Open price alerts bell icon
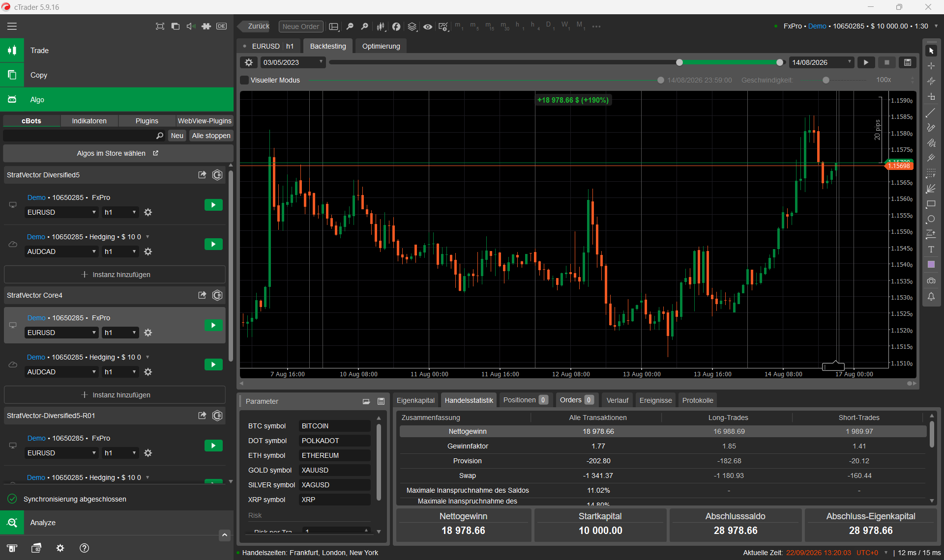Screen dimensions: 944x560 click(x=931, y=296)
